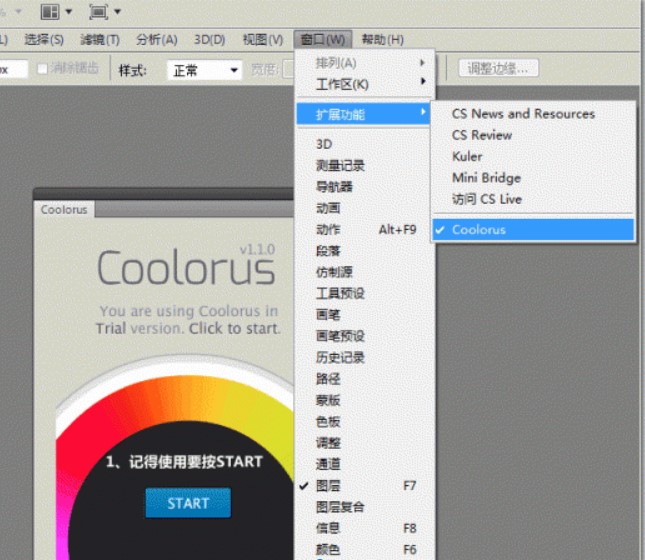Show the 段落 panel
This screenshot has height=560, width=645.
[365, 251]
